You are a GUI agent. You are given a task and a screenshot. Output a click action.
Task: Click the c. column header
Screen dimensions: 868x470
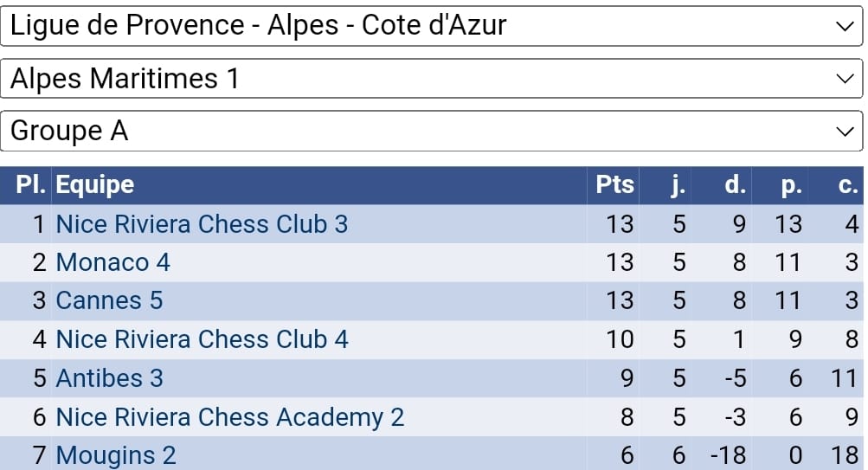coord(848,184)
